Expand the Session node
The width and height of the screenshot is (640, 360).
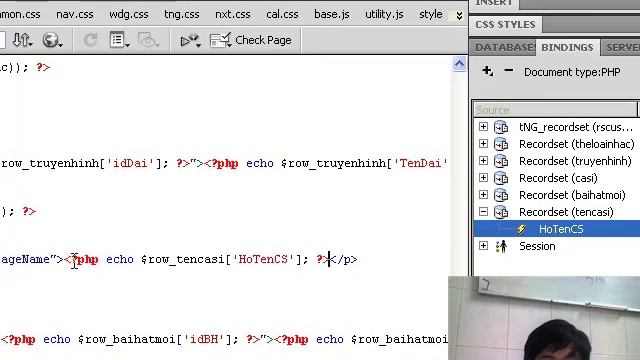click(x=483, y=246)
